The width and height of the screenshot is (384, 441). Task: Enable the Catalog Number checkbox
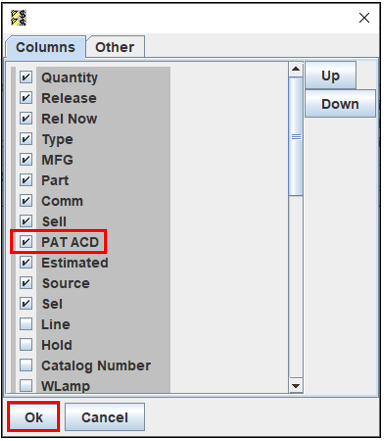[26, 365]
